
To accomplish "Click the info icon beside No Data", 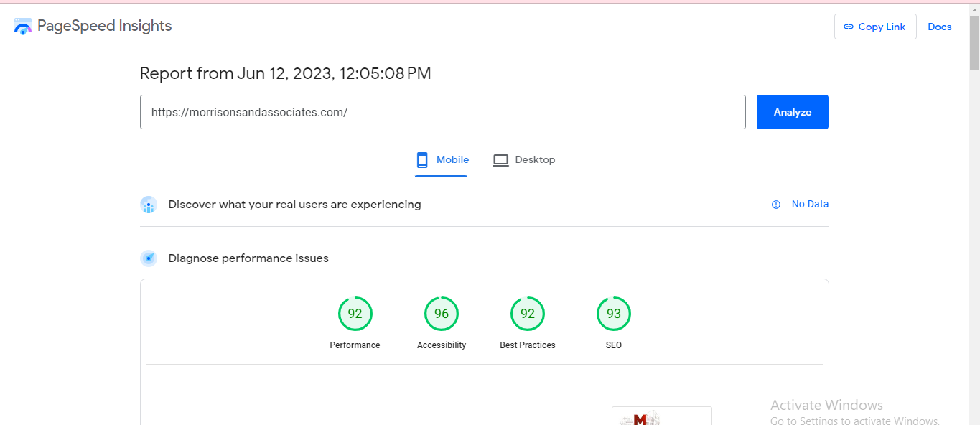I will 776,205.
